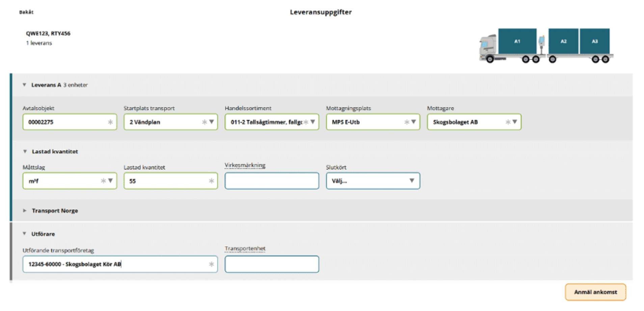644x311 pixels.
Task: Select load unit A1 on the truck
Action: [517, 41]
